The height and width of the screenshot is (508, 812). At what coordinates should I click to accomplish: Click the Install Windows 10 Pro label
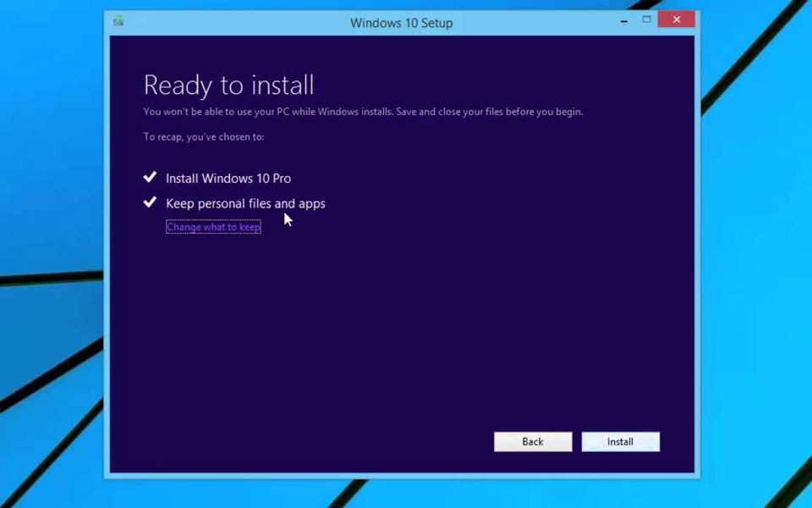tap(228, 178)
